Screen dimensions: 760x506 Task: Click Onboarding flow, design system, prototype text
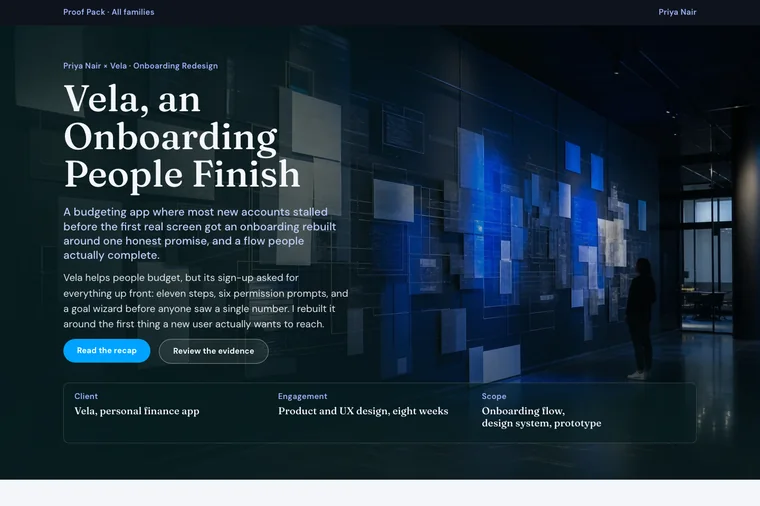pos(541,417)
